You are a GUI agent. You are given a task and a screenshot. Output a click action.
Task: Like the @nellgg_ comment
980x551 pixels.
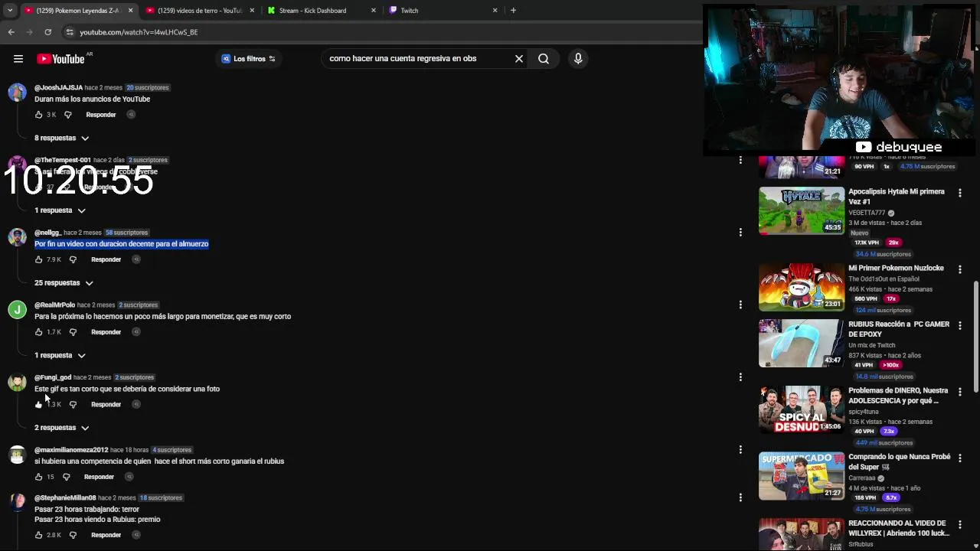tap(39, 259)
